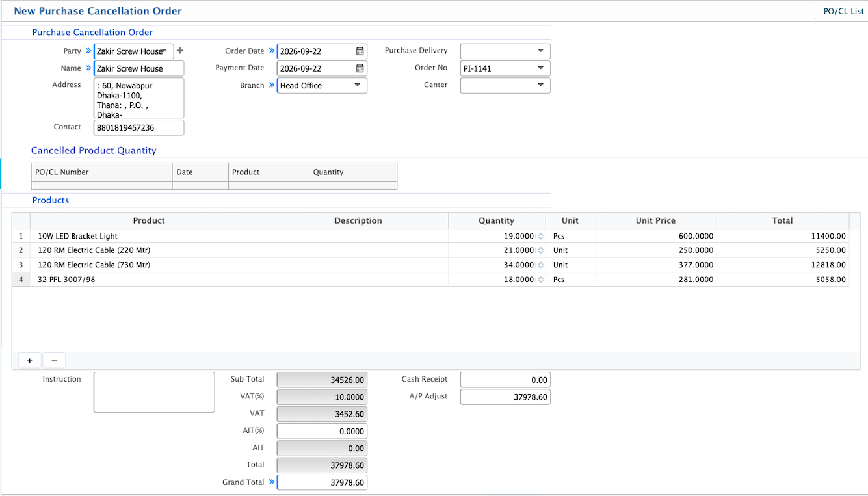Click into the Name input field
The height and width of the screenshot is (496, 868).
139,68
